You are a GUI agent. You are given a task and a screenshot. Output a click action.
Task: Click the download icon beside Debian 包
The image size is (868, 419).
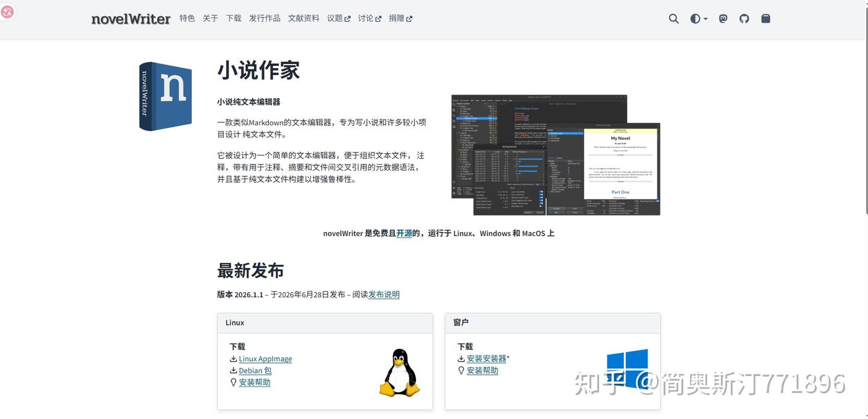(x=233, y=371)
